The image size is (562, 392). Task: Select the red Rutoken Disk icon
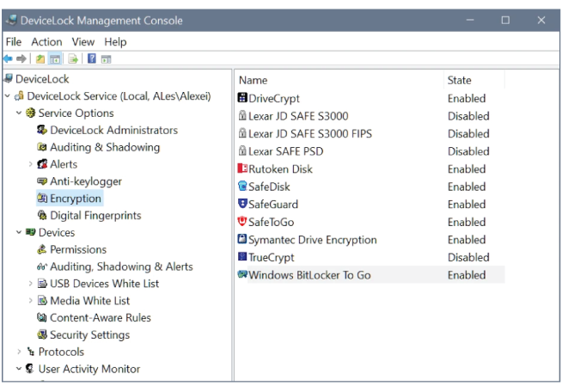[x=242, y=168]
